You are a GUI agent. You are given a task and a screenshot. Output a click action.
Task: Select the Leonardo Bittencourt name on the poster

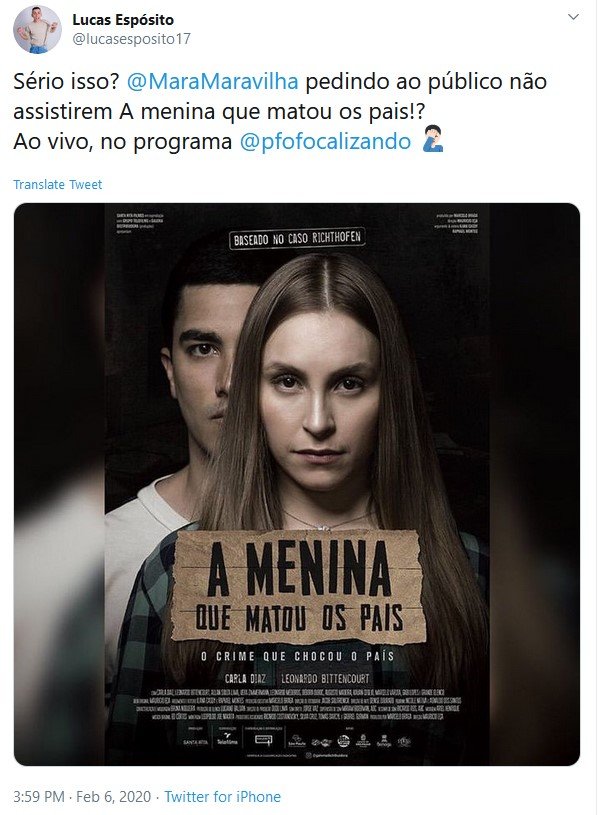coord(325,679)
